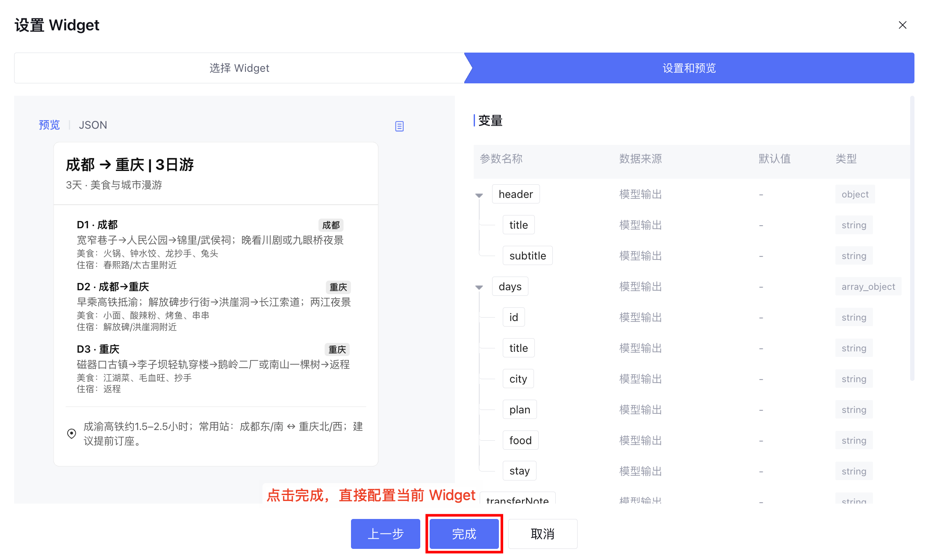Switch to the JSON tab
The width and height of the screenshot is (926, 560).
(x=93, y=125)
